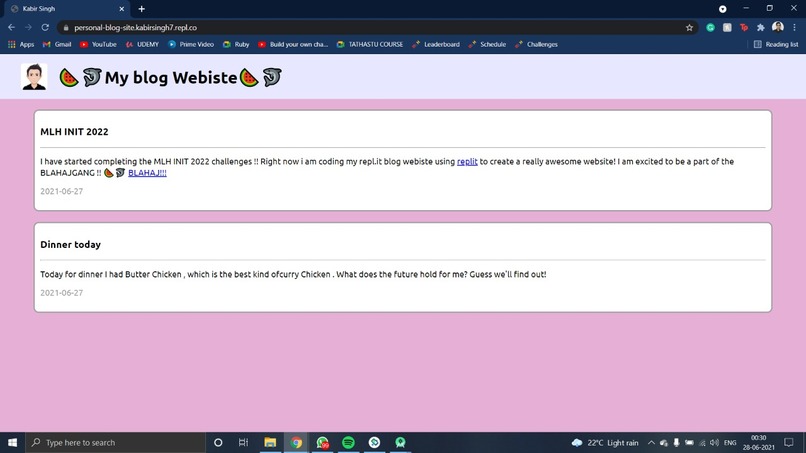This screenshot has height=453, width=806.
Task: Click the 'Dinner today' post title
Action: click(x=70, y=244)
